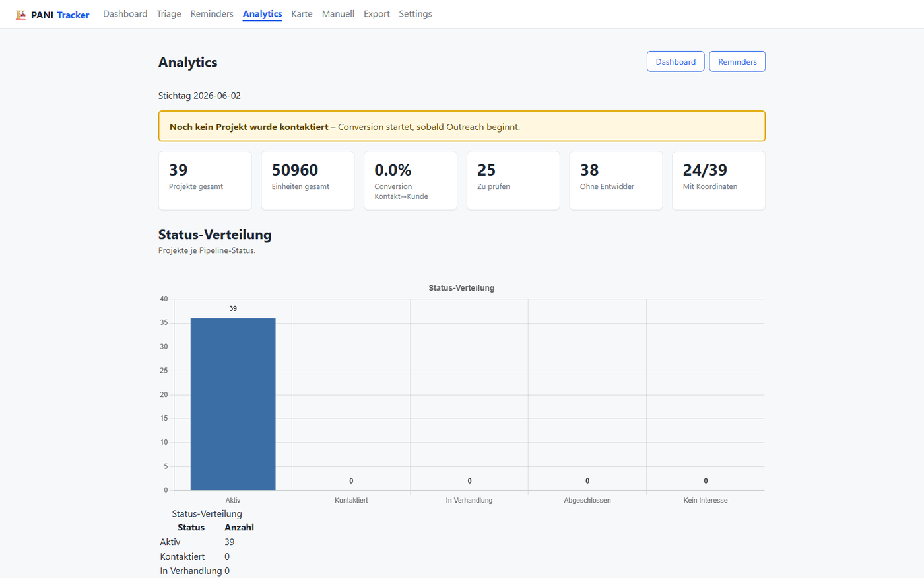This screenshot has height=578, width=924.
Task: Click the blue Aktiv bar in chart
Action: (x=233, y=404)
